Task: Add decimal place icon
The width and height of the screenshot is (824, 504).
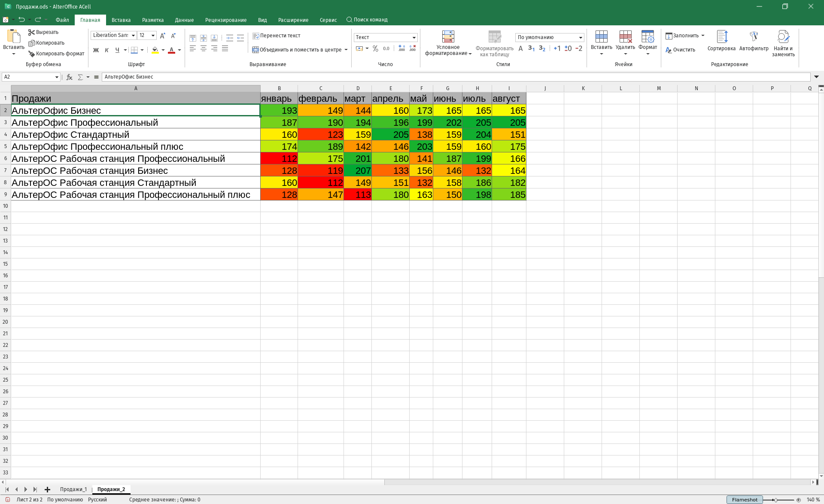Action: pyautogui.click(x=401, y=49)
